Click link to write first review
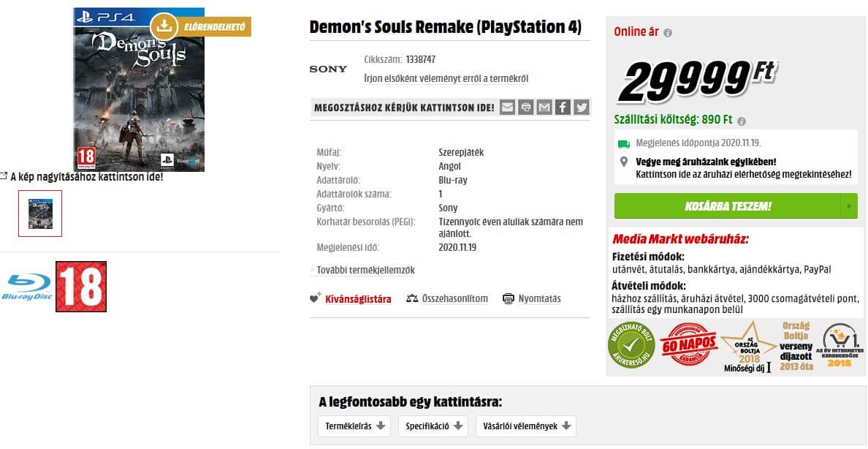The height and width of the screenshot is (449, 868). point(446,78)
